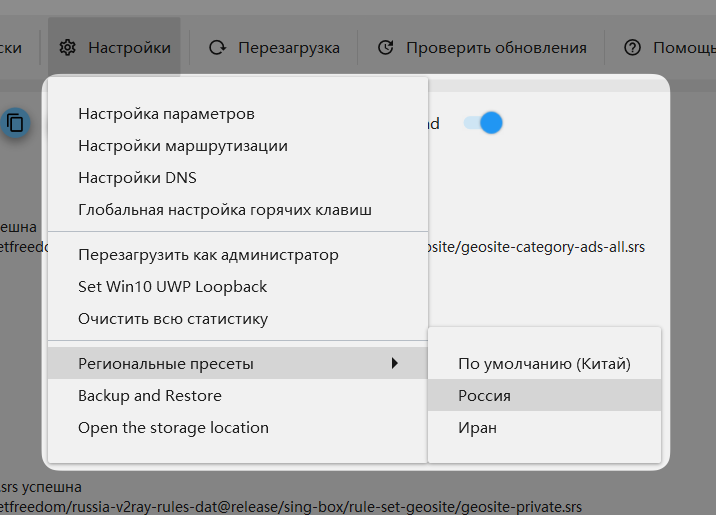Click the Проверить обновления toolbar label
The image size is (716, 515).
pyautogui.click(x=496, y=47)
